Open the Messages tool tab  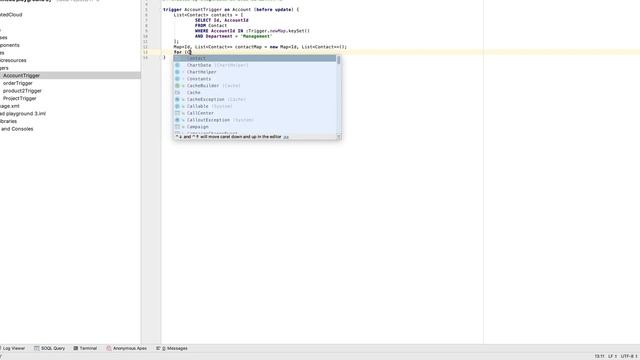[x=172, y=348]
